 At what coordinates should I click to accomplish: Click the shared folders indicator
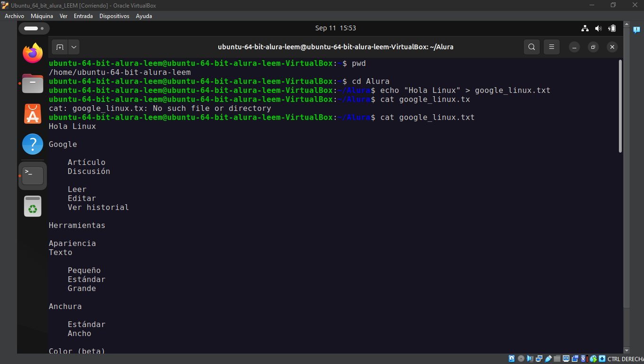[557, 359]
